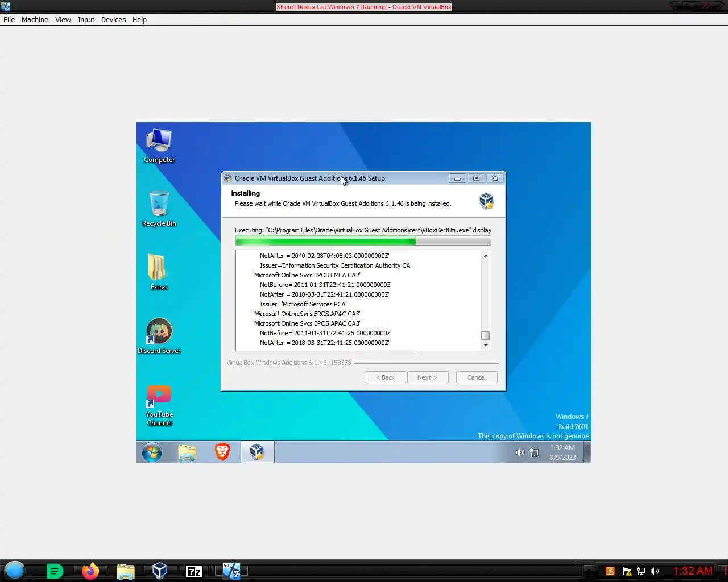Open the Recycle Bin icon
The image size is (728, 582).
(159, 209)
